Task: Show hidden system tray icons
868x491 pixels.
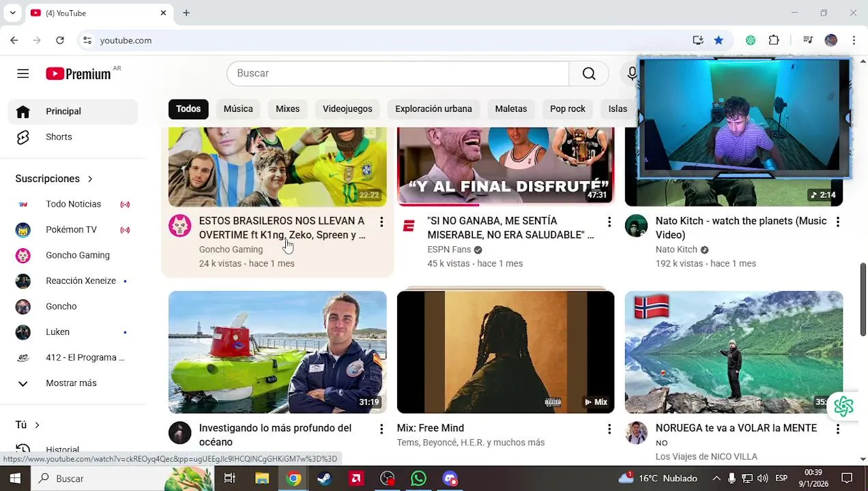Action: point(717,479)
